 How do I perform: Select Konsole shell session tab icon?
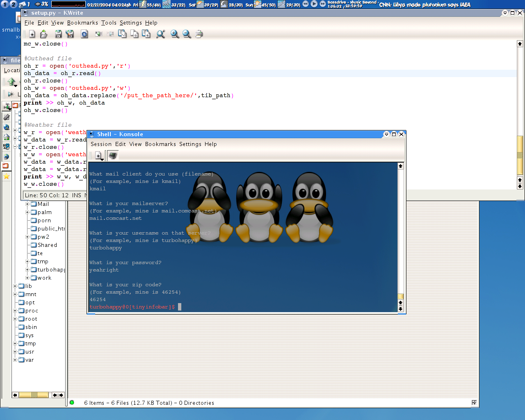[113, 155]
